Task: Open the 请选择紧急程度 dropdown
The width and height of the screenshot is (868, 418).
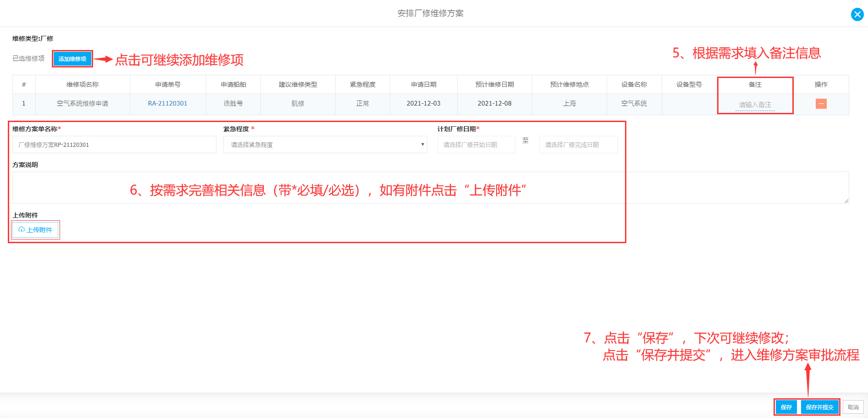Action: coord(325,145)
